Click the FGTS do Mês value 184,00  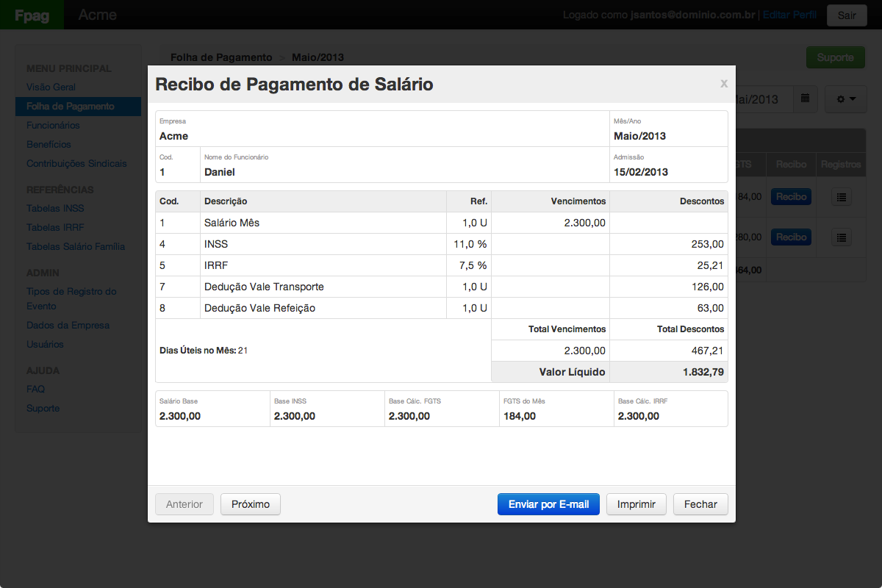pyautogui.click(x=520, y=416)
